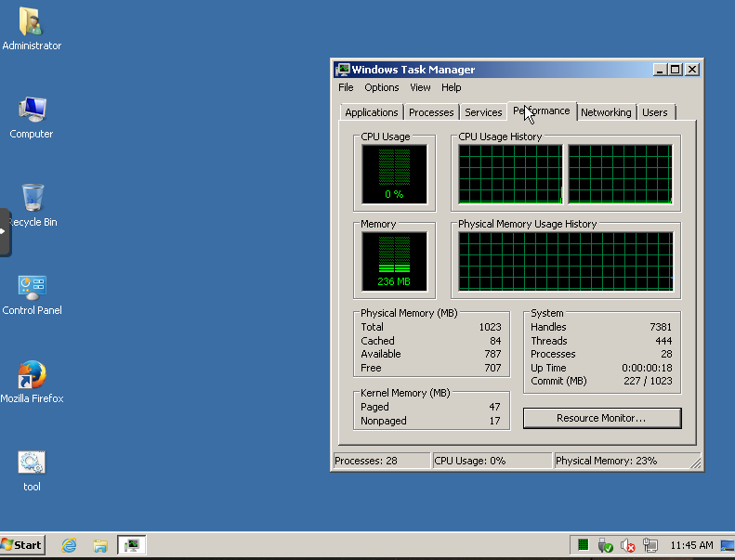Screen dimensions: 735x560
Task: Click the muted volume tray icon
Action: [x=627, y=545]
